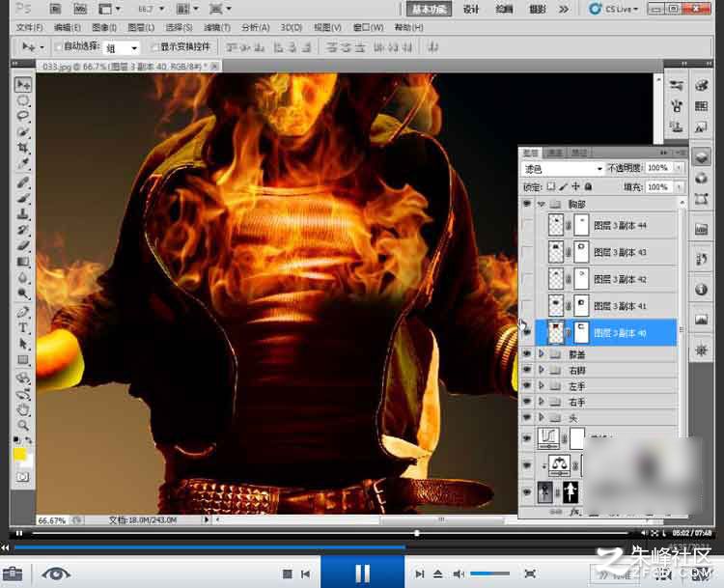
Task: Enable the 显示变换控件 checkbox
Action: click(x=155, y=46)
